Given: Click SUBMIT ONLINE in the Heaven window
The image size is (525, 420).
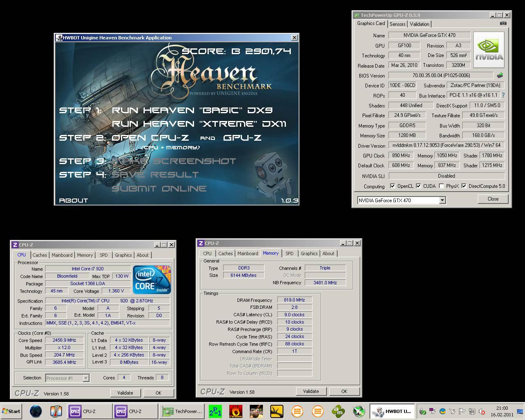Looking at the screenshot, I should 159,189.
